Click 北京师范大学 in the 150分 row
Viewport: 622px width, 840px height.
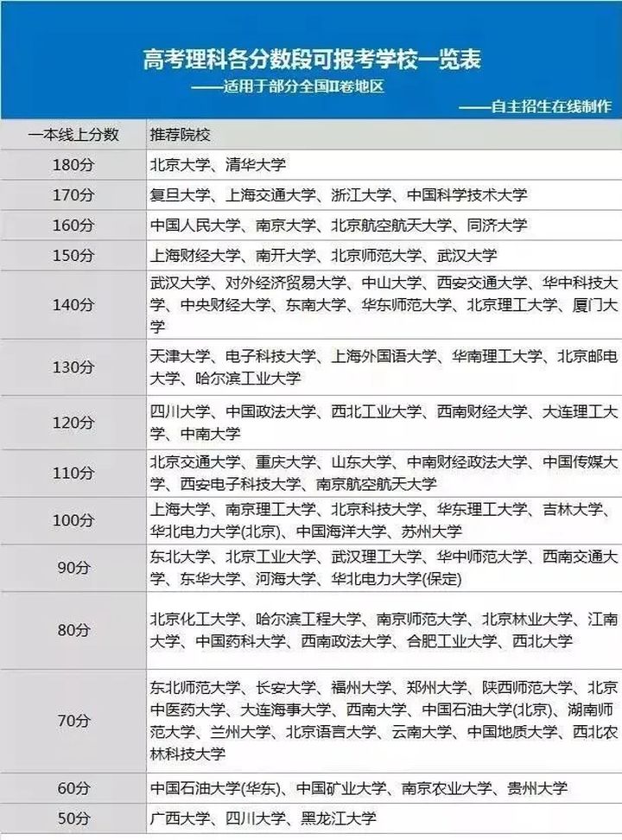[x=376, y=255]
